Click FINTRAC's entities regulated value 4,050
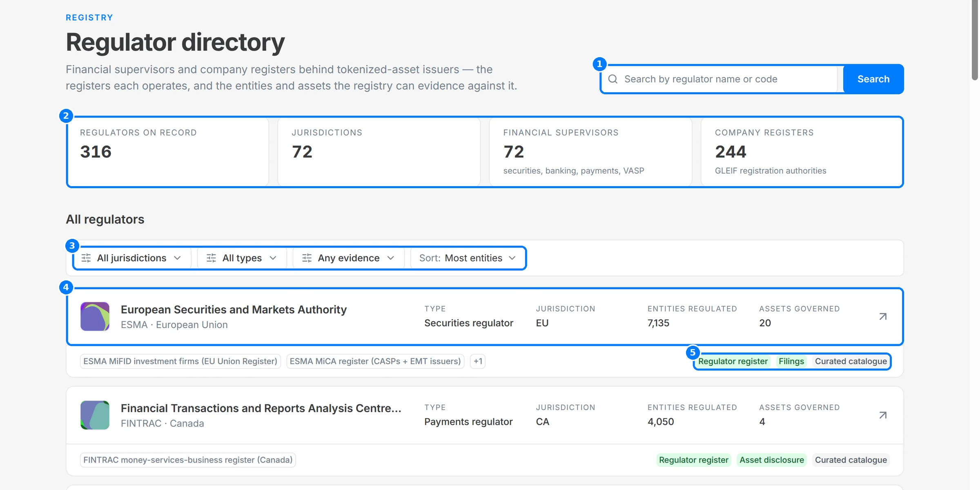The width and height of the screenshot is (980, 490). (661, 422)
